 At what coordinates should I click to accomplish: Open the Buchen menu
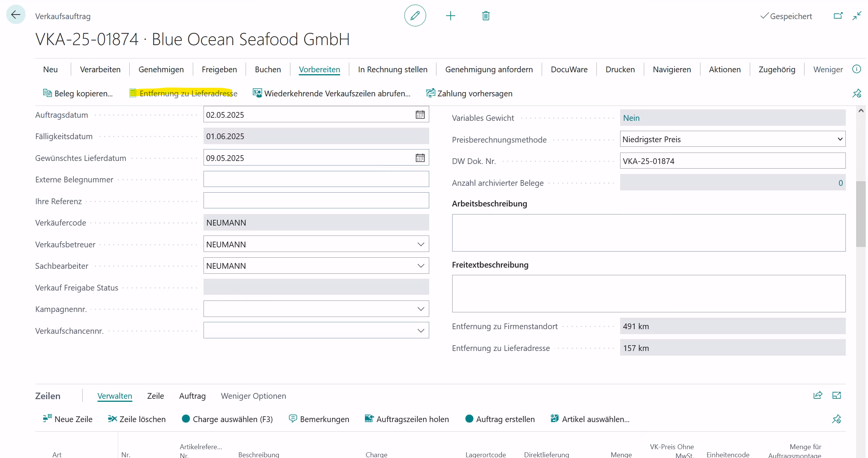[268, 70]
